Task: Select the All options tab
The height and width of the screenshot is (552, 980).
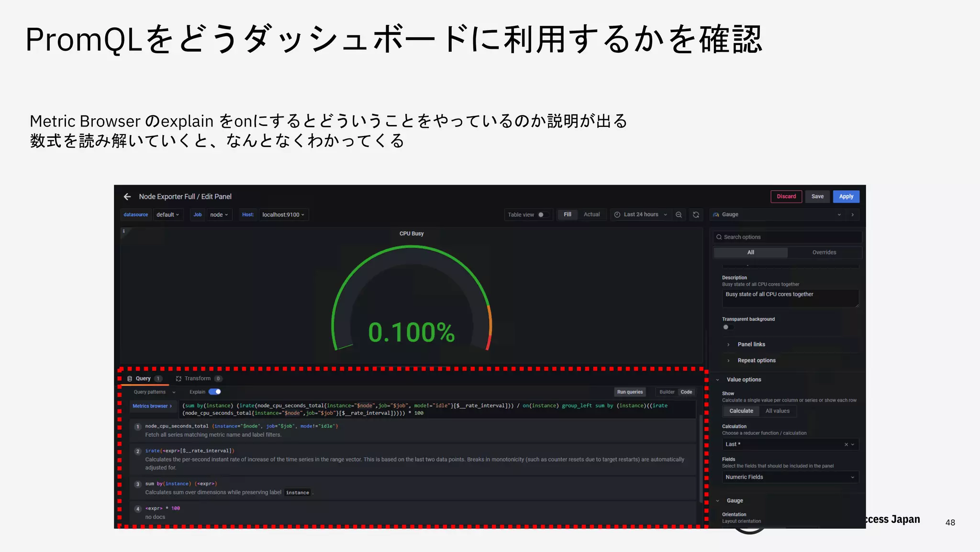Action: [x=751, y=253]
